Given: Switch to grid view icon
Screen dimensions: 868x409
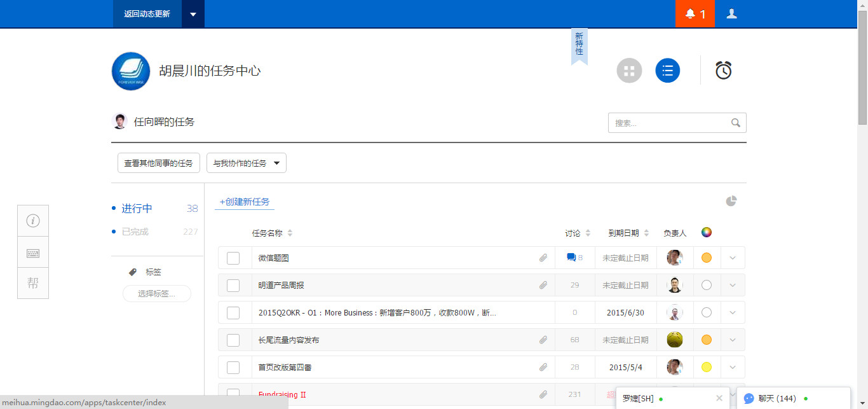Looking at the screenshot, I should tap(629, 71).
